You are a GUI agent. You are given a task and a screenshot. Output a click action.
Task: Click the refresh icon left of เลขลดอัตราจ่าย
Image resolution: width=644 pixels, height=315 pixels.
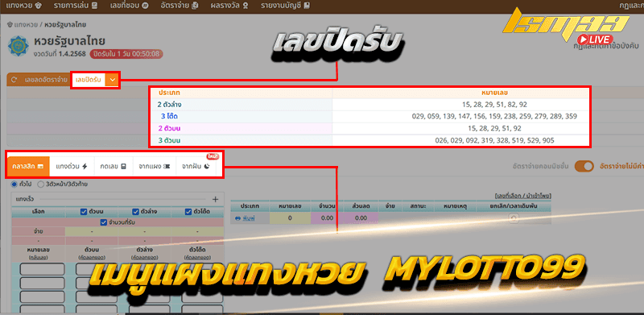pyautogui.click(x=14, y=80)
